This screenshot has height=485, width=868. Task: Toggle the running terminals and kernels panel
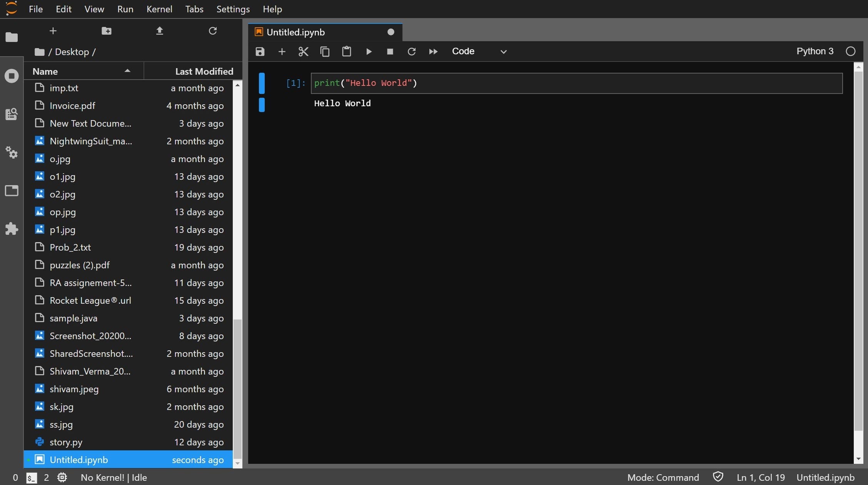coord(12,76)
